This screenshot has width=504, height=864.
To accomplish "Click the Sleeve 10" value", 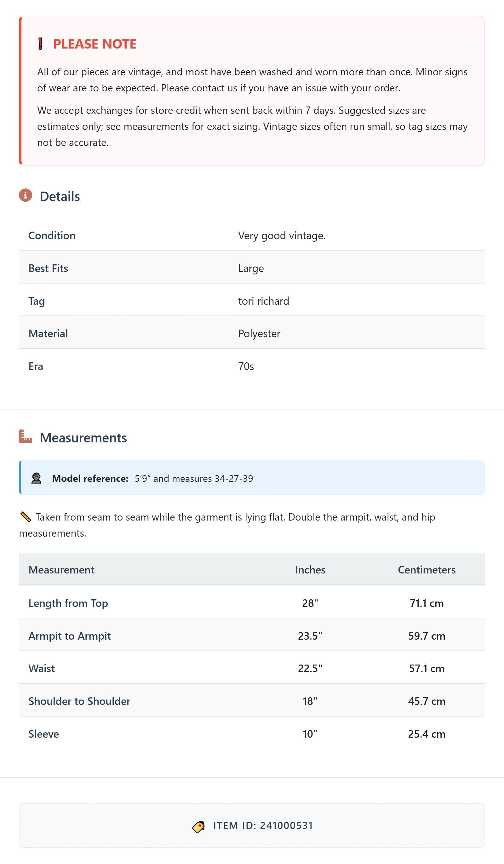I will pyautogui.click(x=310, y=734).
